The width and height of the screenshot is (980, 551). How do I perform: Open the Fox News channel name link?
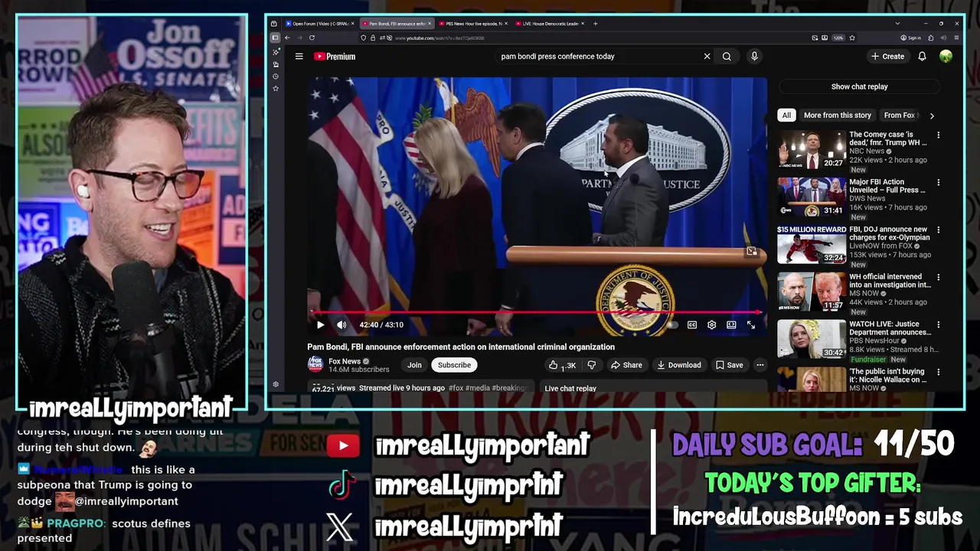345,361
